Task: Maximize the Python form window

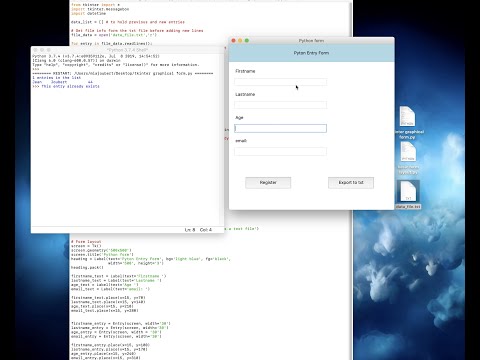Action: tap(247, 41)
